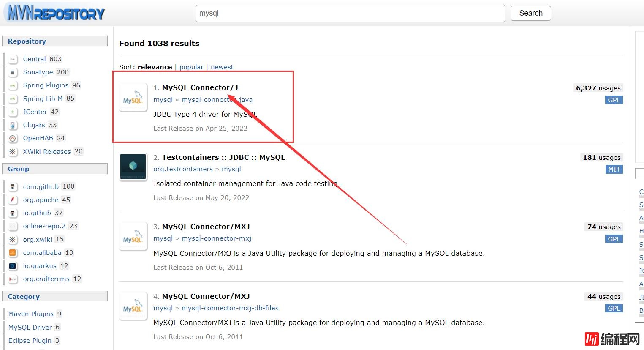Viewport: 644px width, 350px height.
Task: Click the MySQL logo of MySQL Connector/J
Action: tap(133, 98)
